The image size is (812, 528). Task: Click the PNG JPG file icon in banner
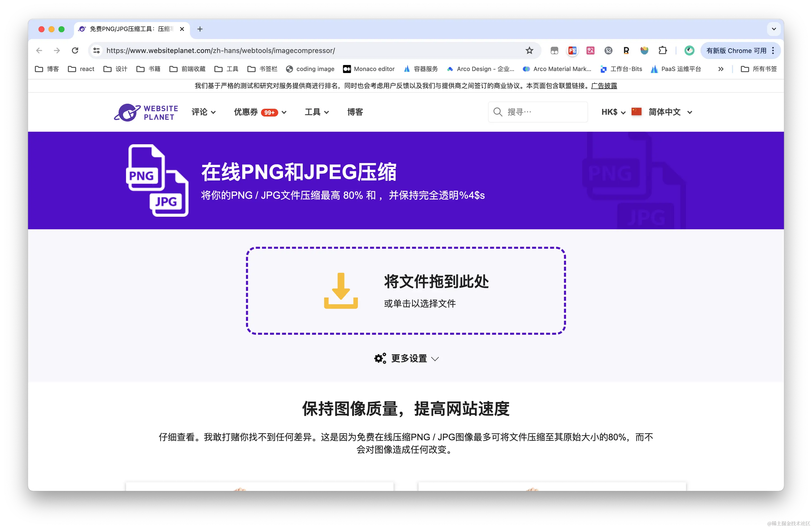157,180
